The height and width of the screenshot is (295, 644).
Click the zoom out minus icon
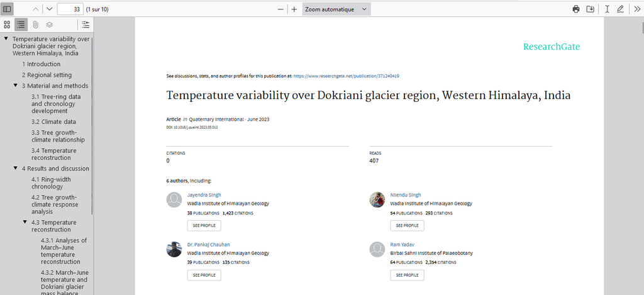[280, 9]
